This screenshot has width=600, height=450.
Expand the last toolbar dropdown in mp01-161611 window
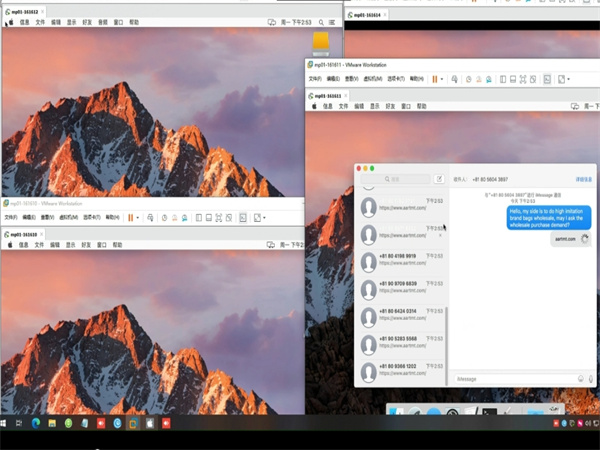569,79
